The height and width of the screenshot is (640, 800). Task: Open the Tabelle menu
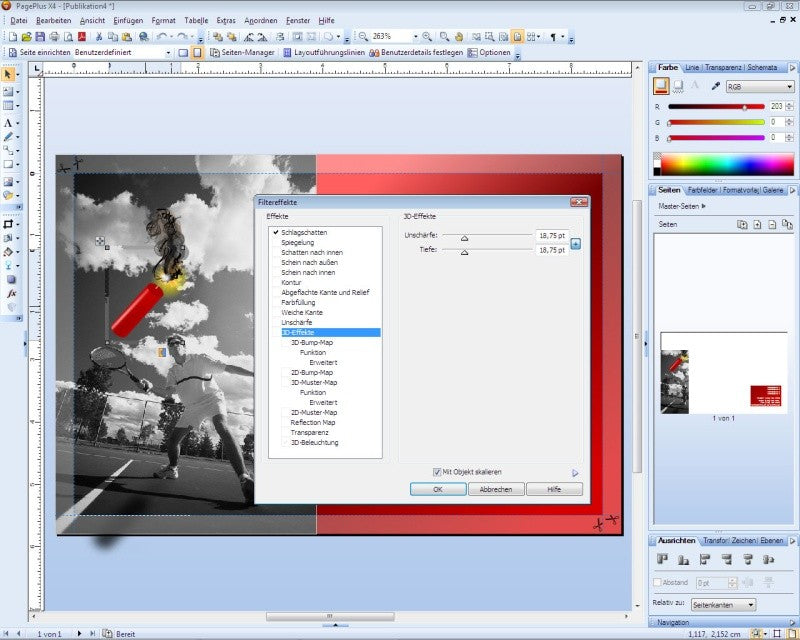196,20
